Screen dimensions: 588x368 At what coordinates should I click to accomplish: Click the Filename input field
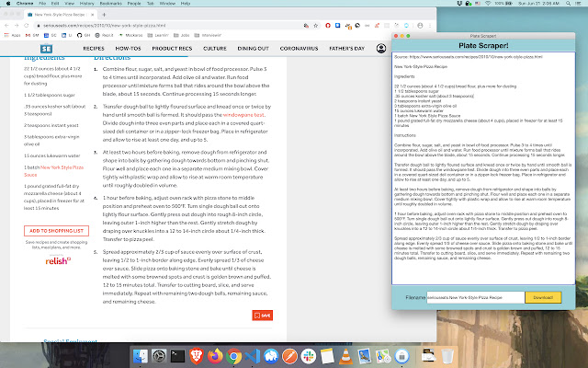[x=476, y=297]
